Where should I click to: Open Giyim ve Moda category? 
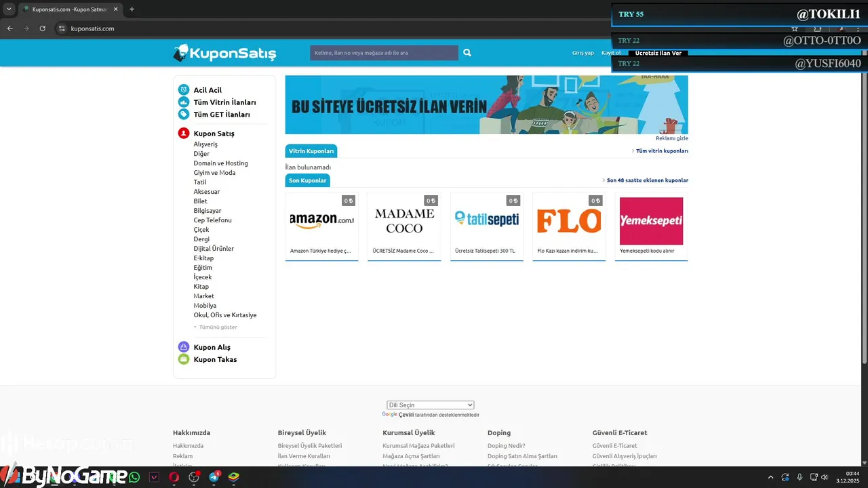[214, 173]
